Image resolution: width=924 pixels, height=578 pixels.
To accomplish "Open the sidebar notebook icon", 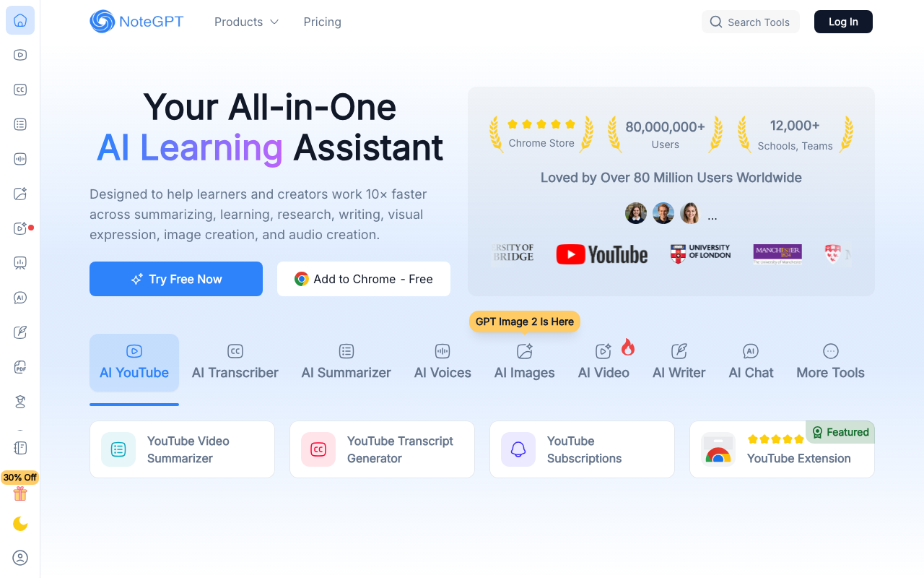I will pos(20,448).
